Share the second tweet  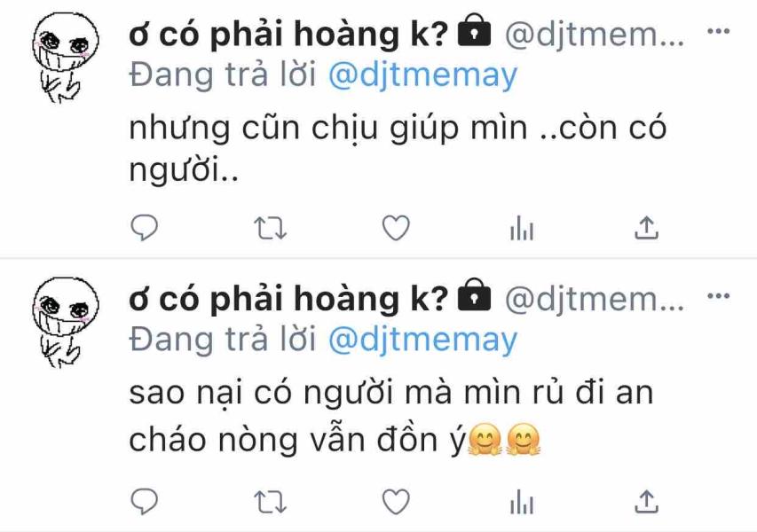click(x=646, y=502)
